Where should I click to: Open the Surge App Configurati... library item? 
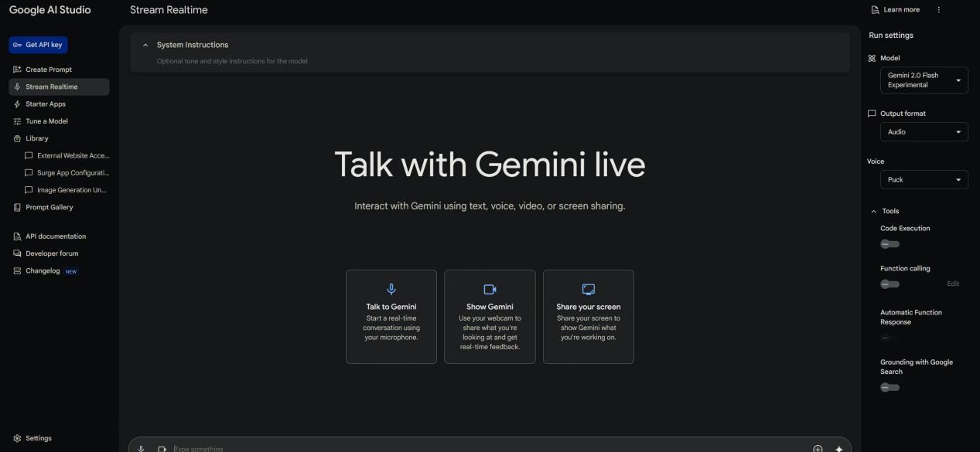coord(67,173)
